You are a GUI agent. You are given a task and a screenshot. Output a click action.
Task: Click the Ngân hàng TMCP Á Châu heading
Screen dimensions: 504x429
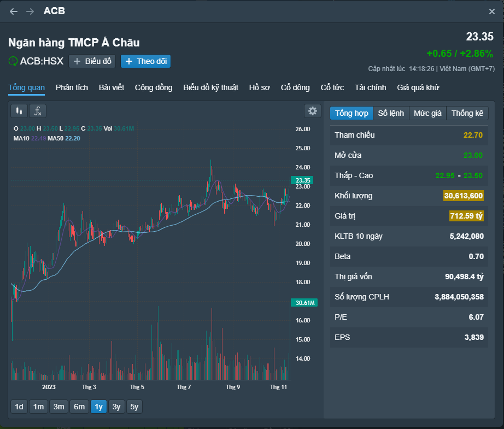tap(74, 43)
